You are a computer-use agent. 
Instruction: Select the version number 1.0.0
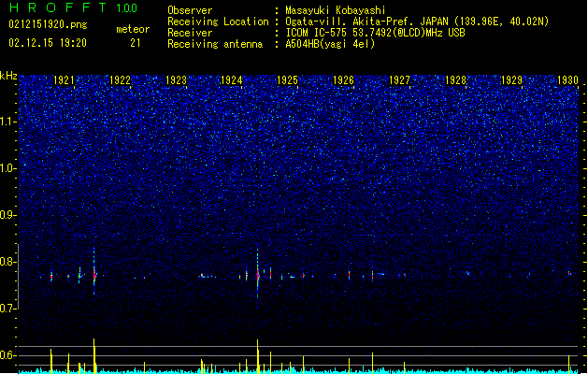(127, 8)
